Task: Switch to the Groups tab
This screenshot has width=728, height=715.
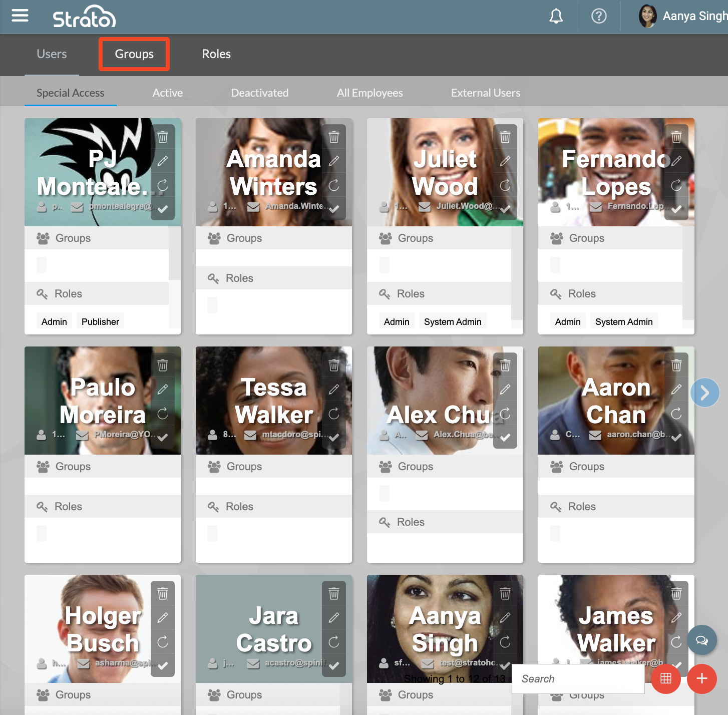Action: 134,54
